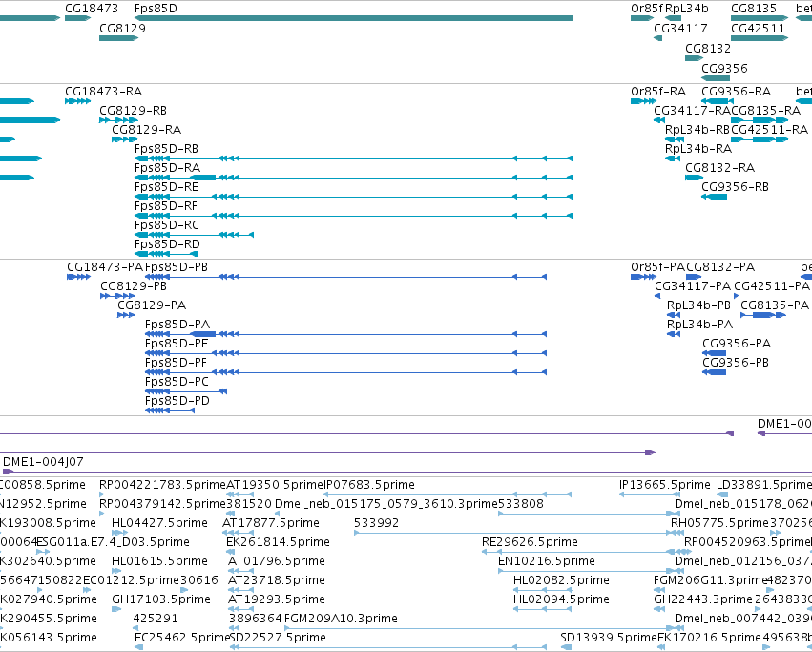Click protein label CG9356-PB
Image resolution: width=812 pixels, height=652 pixels.
pos(736,364)
